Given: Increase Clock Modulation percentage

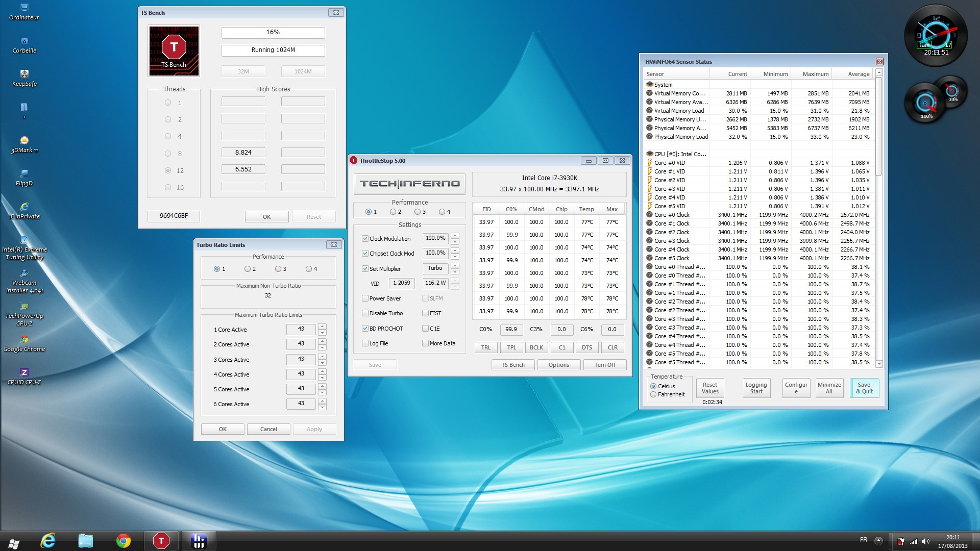Looking at the screenshot, I should (455, 236).
